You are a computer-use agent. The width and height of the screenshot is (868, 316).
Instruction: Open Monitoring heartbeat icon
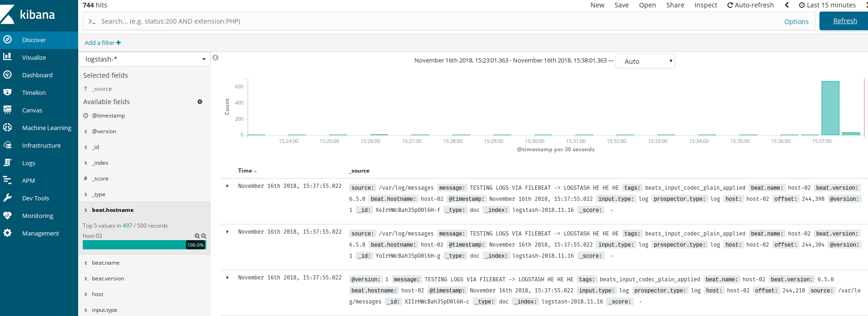click(7, 215)
